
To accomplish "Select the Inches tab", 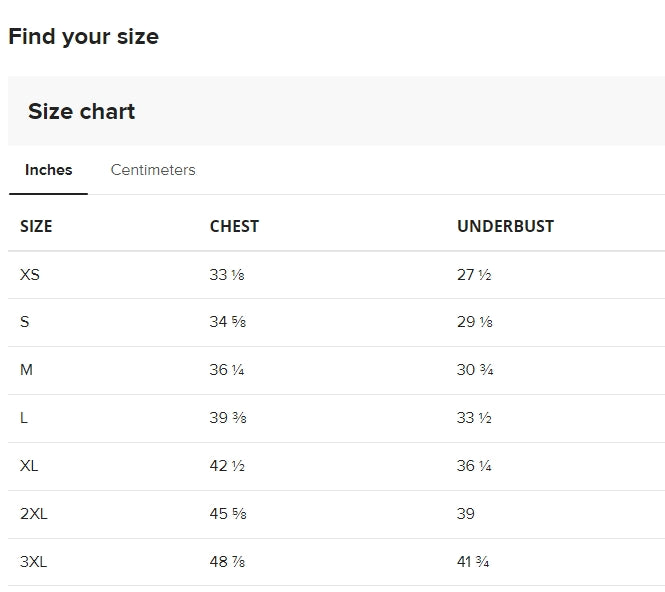I will point(48,170).
